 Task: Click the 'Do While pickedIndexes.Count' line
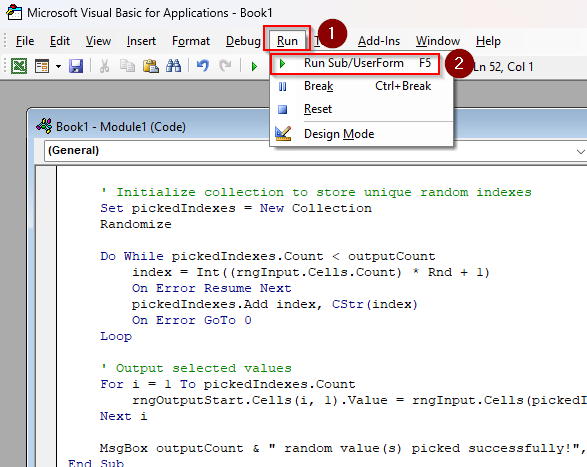(267, 257)
